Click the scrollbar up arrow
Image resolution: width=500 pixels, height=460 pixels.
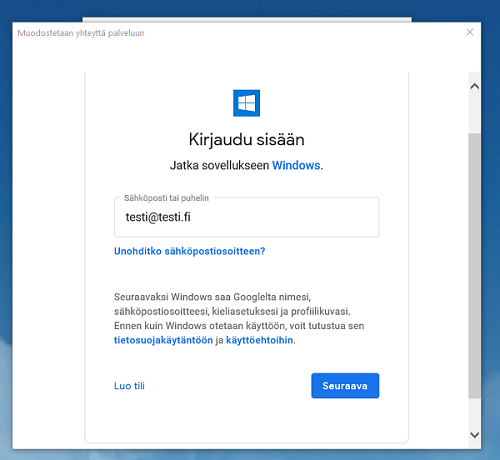[474, 86]
